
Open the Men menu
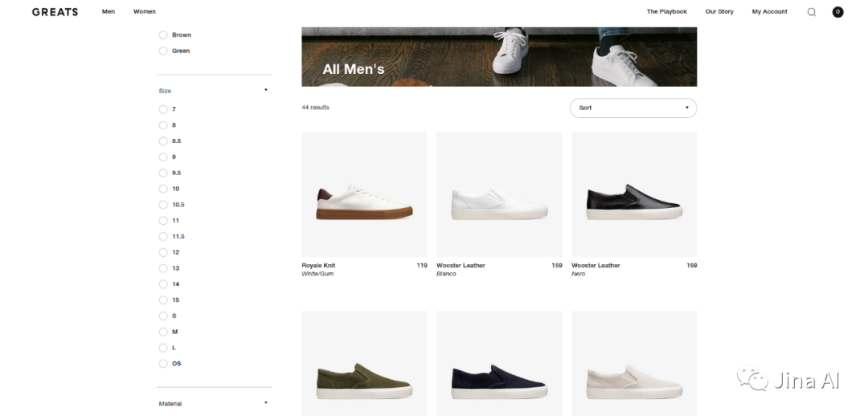108,11
